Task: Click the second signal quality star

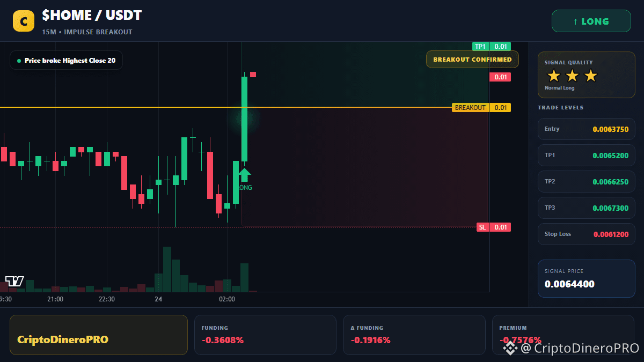Action: [572, 76]
